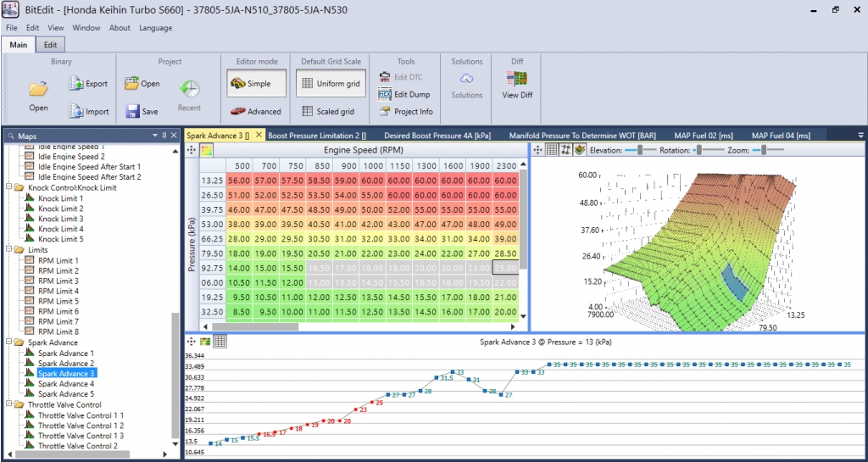Click the move icon in the 2D graph pane
This screenshot has width=868, height=462.
191,342
